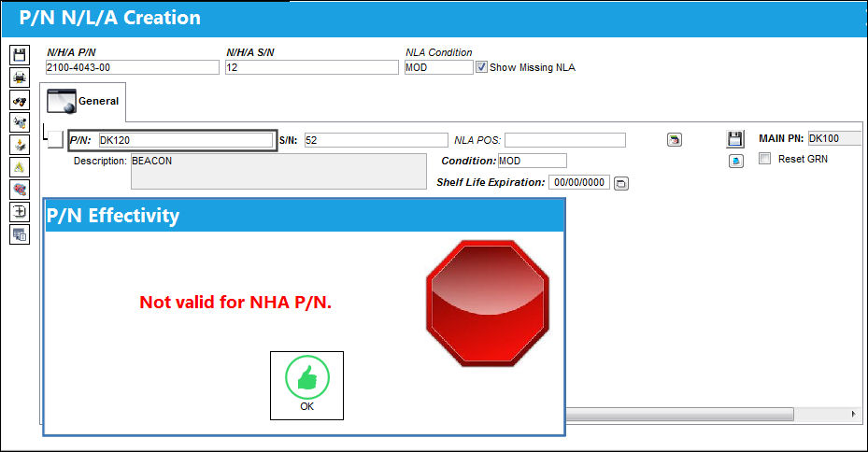
Task: Click the red and blue cluster toolbar icon
Action: click(x=20, y=190)
